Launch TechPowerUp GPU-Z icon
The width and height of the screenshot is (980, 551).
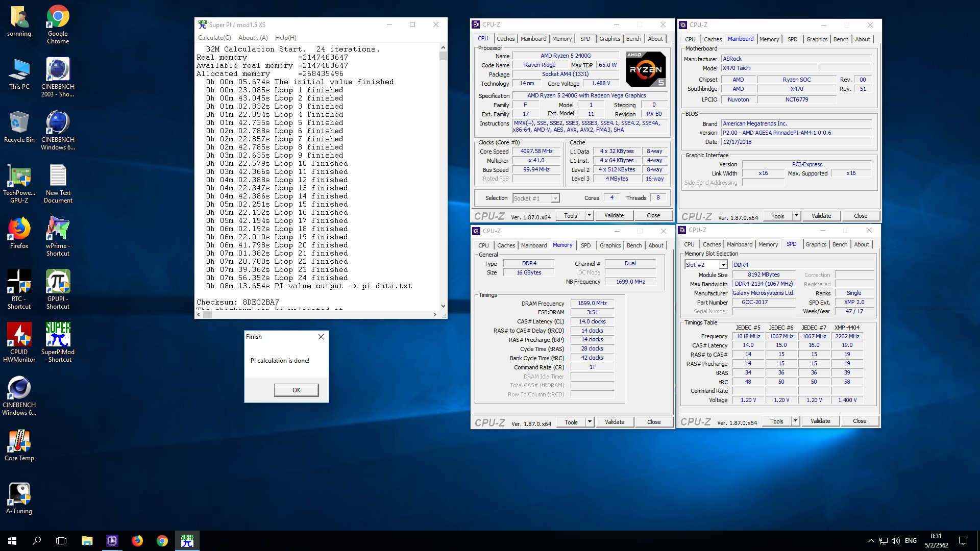click(19, 184)
